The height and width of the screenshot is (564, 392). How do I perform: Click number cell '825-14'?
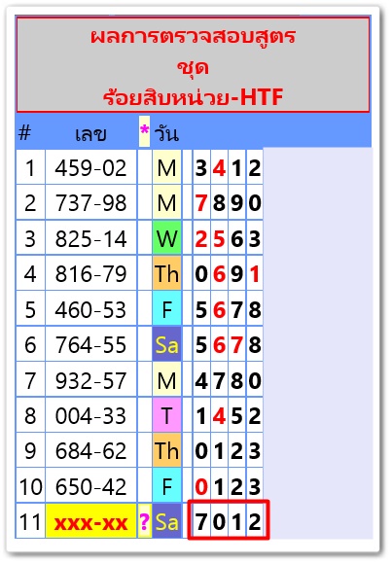[90, 238]
